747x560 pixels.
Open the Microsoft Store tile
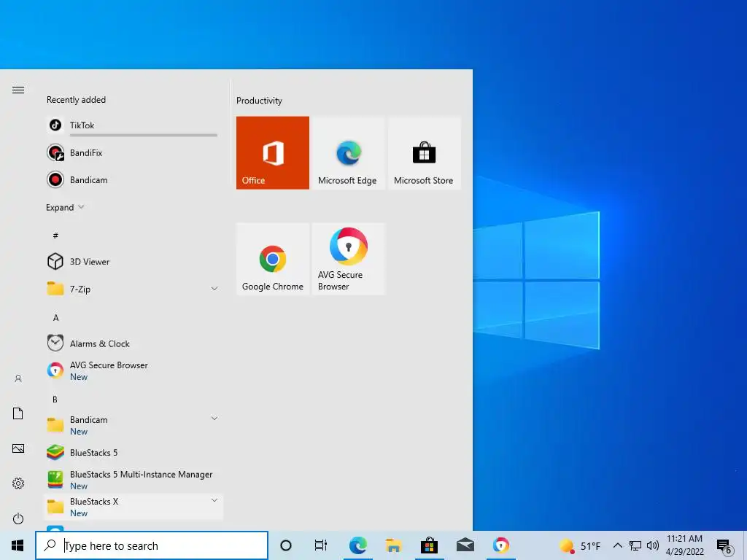424,153
